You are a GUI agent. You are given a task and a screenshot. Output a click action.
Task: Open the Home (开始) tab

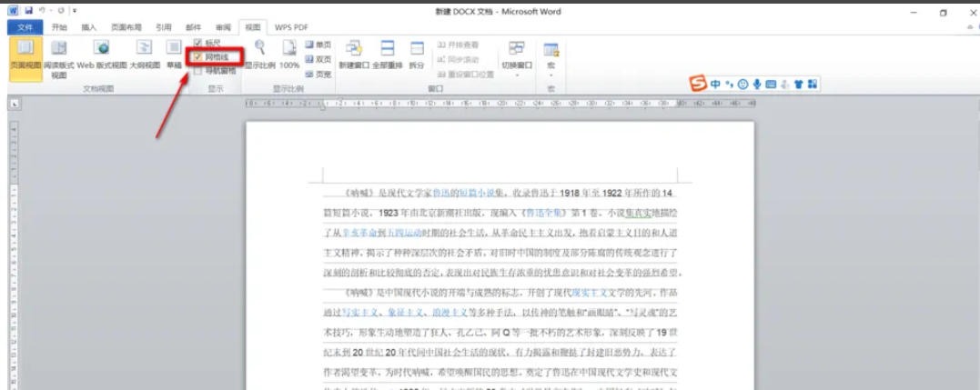coord(59,27)
